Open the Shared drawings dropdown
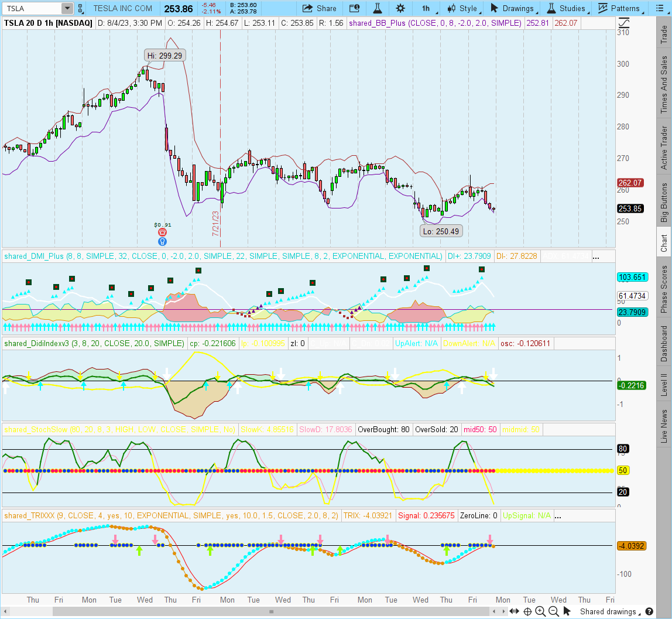 pyautogui.click(x=609, y=612)
